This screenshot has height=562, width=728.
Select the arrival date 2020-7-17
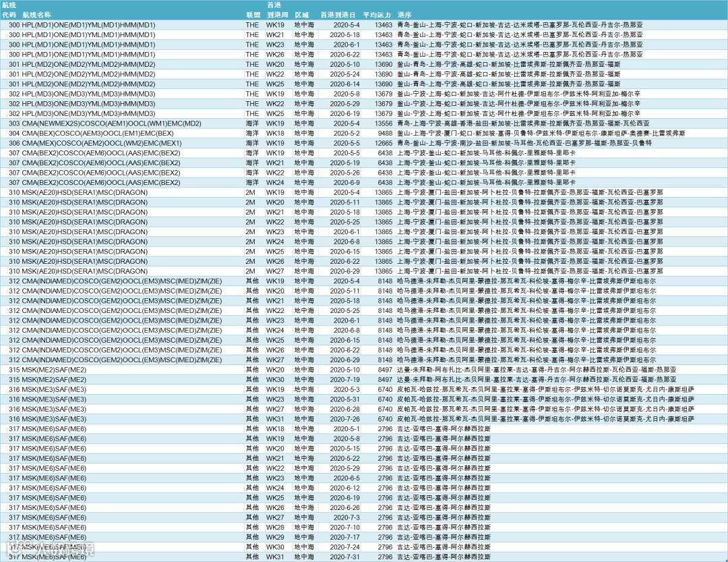tap(344, 537)
